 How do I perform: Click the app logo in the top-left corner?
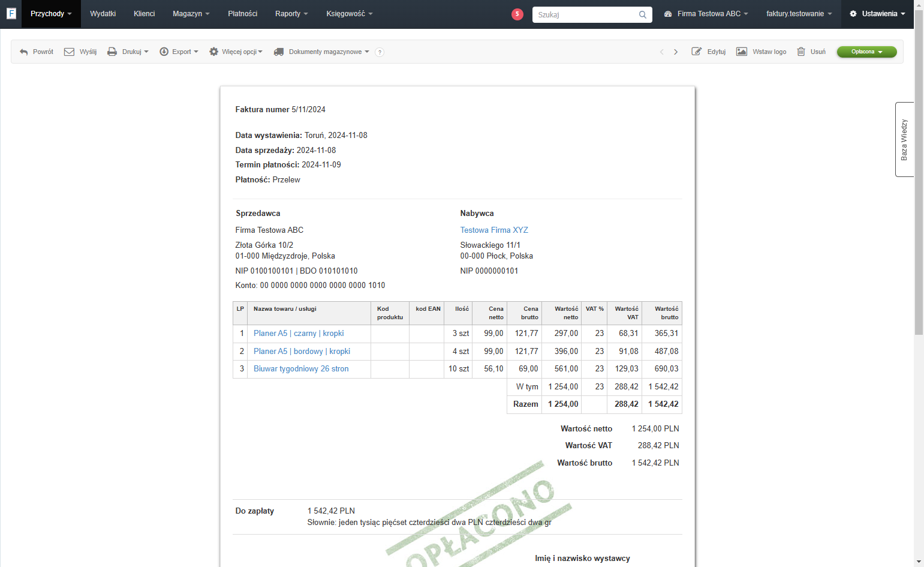coord(11,13)
